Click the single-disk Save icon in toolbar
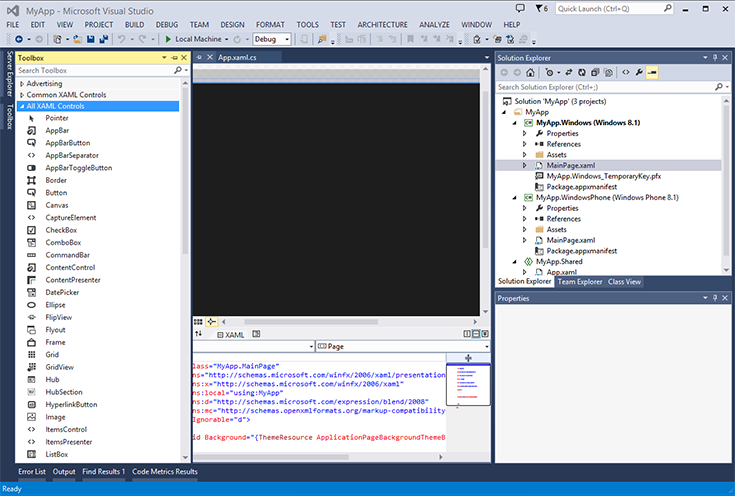 [91, 39]
